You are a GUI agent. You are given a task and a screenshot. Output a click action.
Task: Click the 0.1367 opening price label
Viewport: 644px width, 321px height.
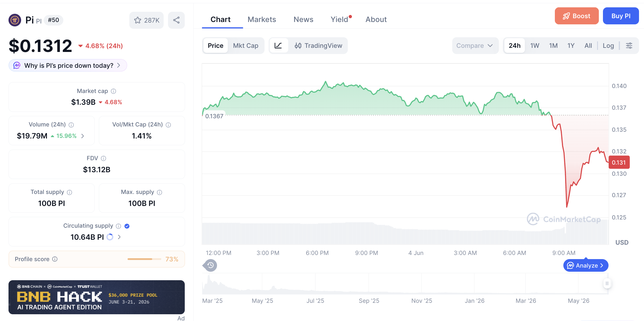tap(214, 116)
